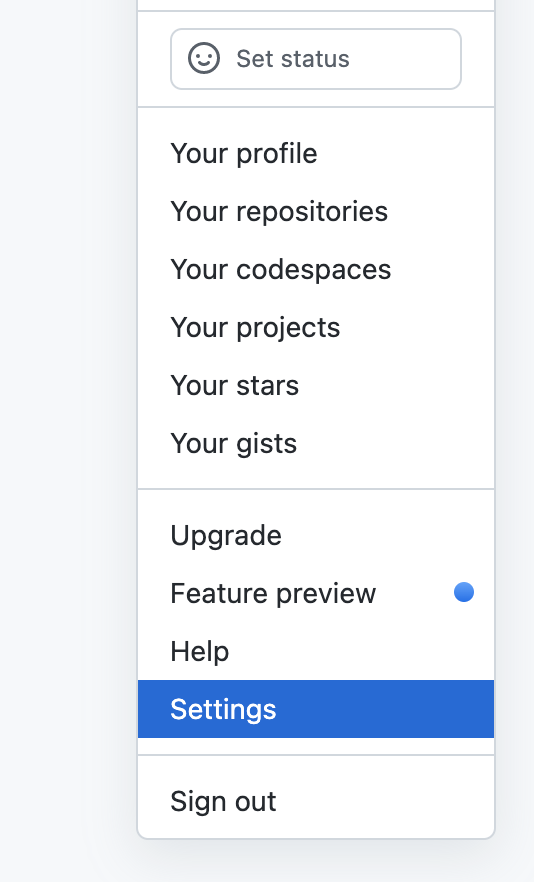Open Your profile from the menu
The width and height of the screenshot is (534, 882).
click(x=316, y=154)
